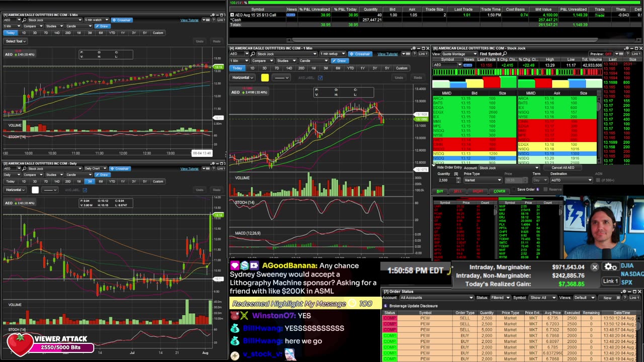The height and width of the screenshot is (362, 644).
Task: Click the help question mark in Order Status panel
Action: click(624, 298)
